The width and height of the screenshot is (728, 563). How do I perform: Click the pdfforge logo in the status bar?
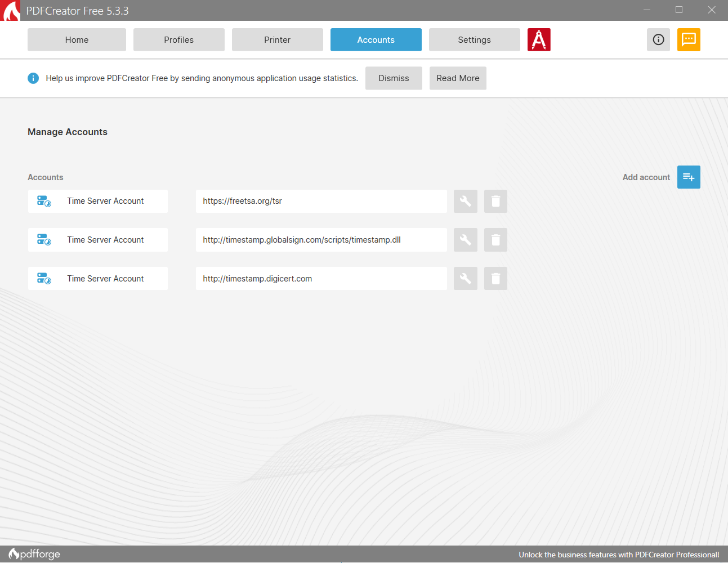[x=34, y=554]
